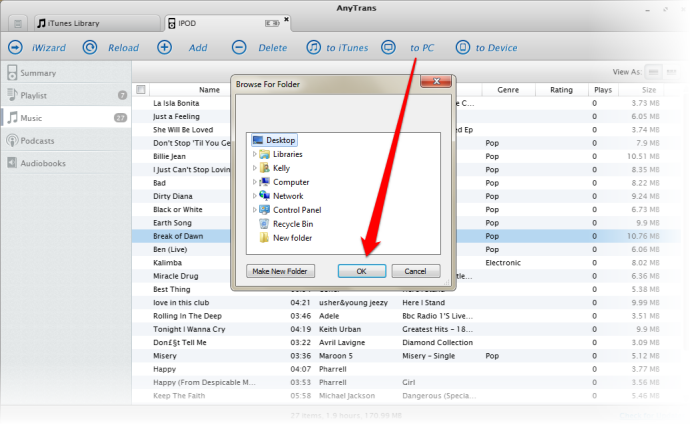Select Computer in the folder tree
690x424 pixels.
coord(284,182)
